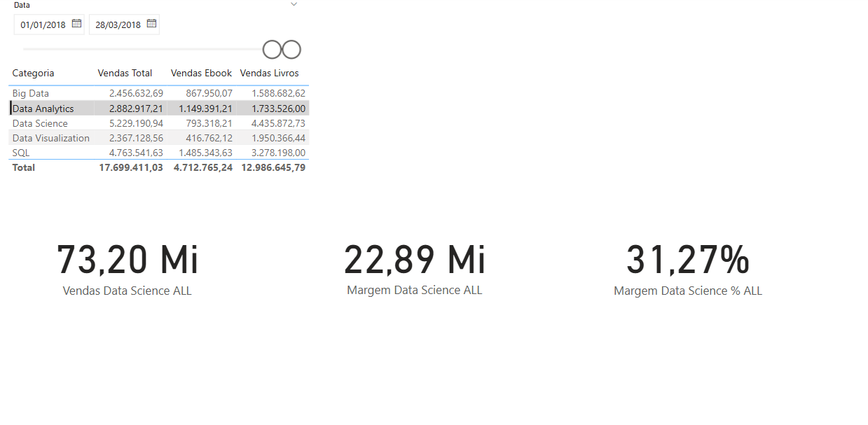Select the Data Visualization row

point(159,138)
